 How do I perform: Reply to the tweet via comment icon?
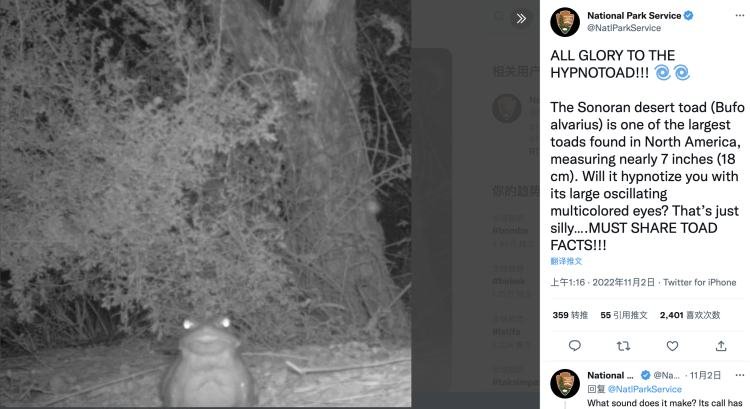575,346
